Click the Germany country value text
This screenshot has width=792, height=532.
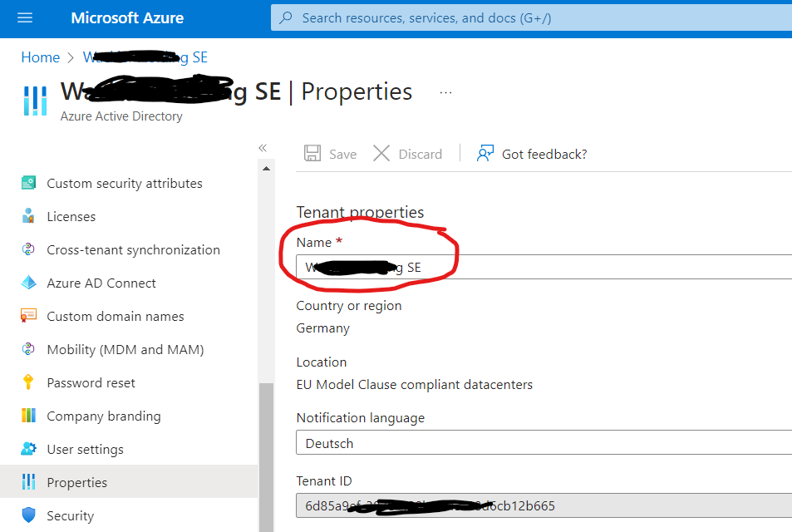point(322,328)
